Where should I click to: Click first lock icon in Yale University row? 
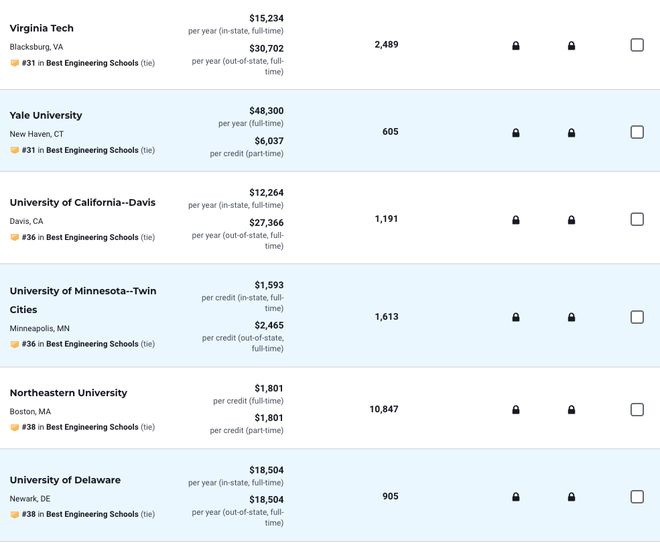(x=516, y=133)
